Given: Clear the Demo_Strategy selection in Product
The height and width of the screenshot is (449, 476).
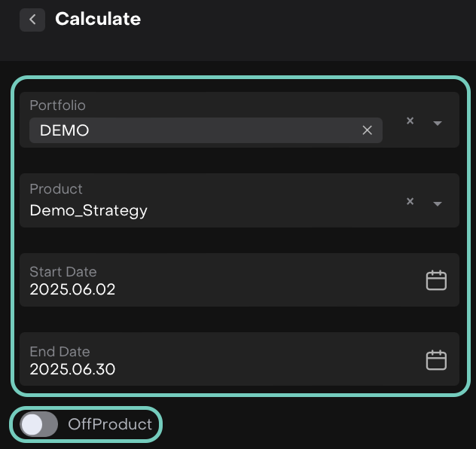Looking at the screenshot, I should 410,201.
